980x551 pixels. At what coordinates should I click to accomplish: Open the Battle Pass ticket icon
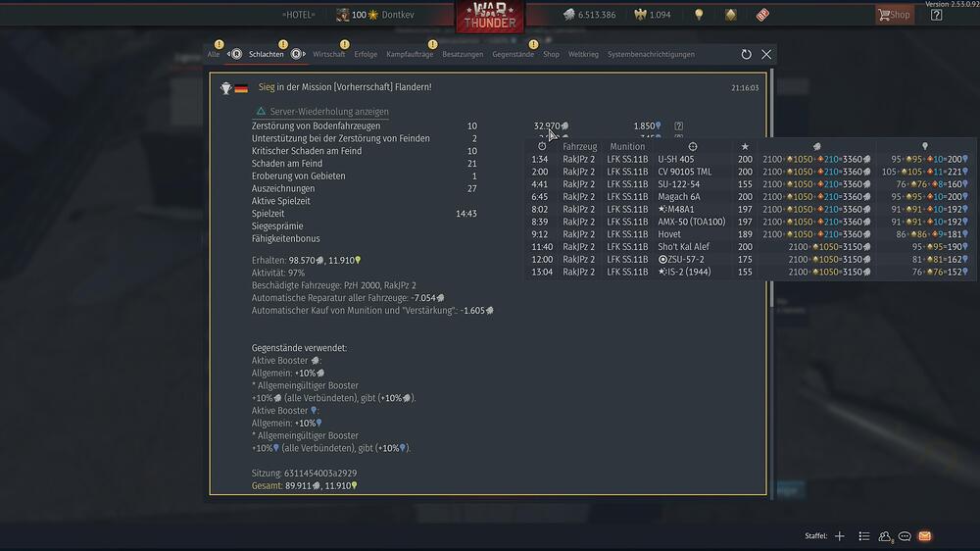click(x=762, y=15)
